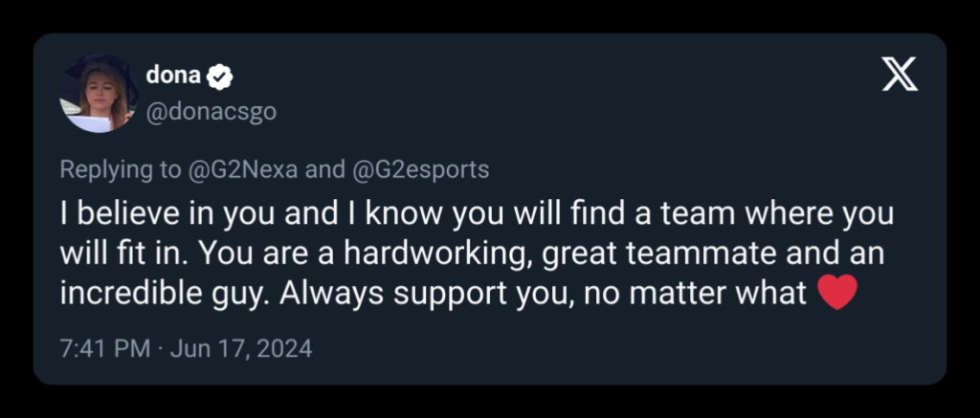Click the "Replying to" label

(x=119, y=169)
